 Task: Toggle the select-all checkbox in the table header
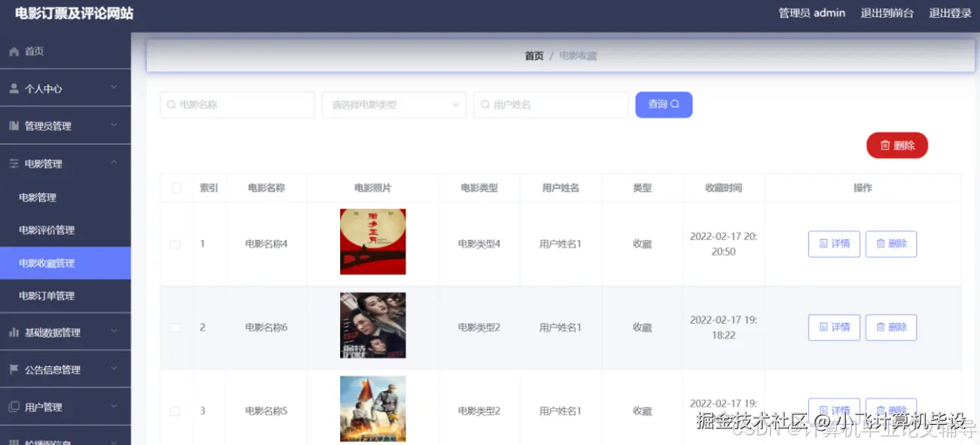pyautogui.click(x=175, y=188)
